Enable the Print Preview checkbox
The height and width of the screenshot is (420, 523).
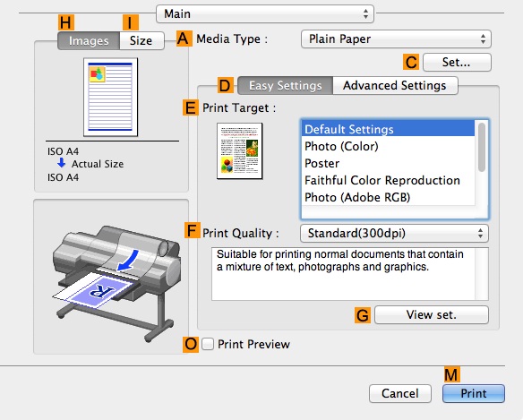tap(208, 344)
